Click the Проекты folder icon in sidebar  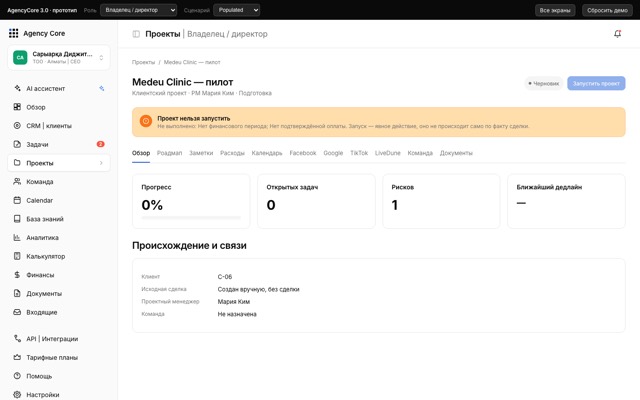(x=17, y=163)
